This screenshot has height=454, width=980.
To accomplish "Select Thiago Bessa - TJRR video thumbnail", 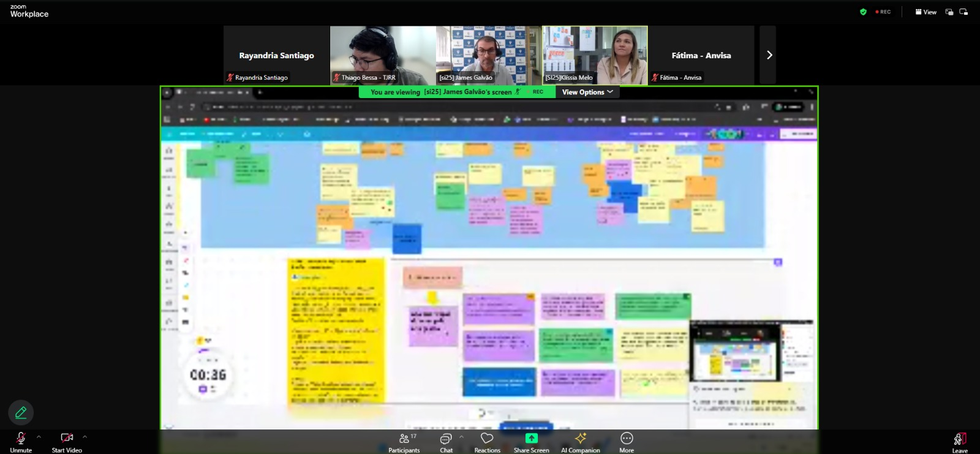I will pyautogui.click(x=383, y=55).
